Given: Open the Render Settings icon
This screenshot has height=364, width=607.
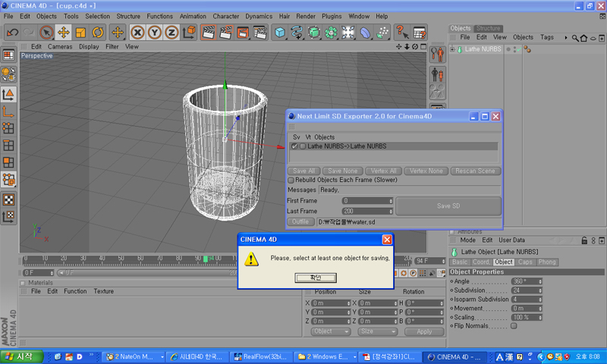Looking at the screenshot, I should point(260,33).
